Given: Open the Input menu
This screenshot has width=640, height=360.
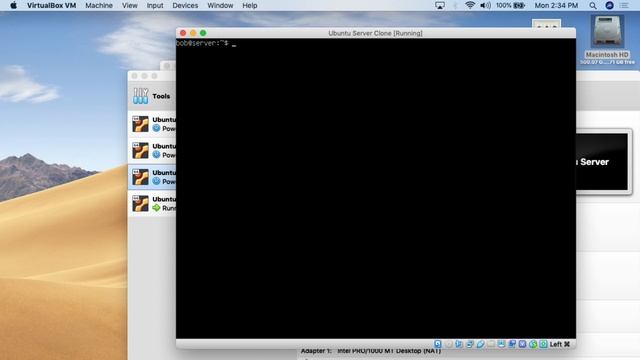Looking at the screenshot, I should (x=155, y=5).
